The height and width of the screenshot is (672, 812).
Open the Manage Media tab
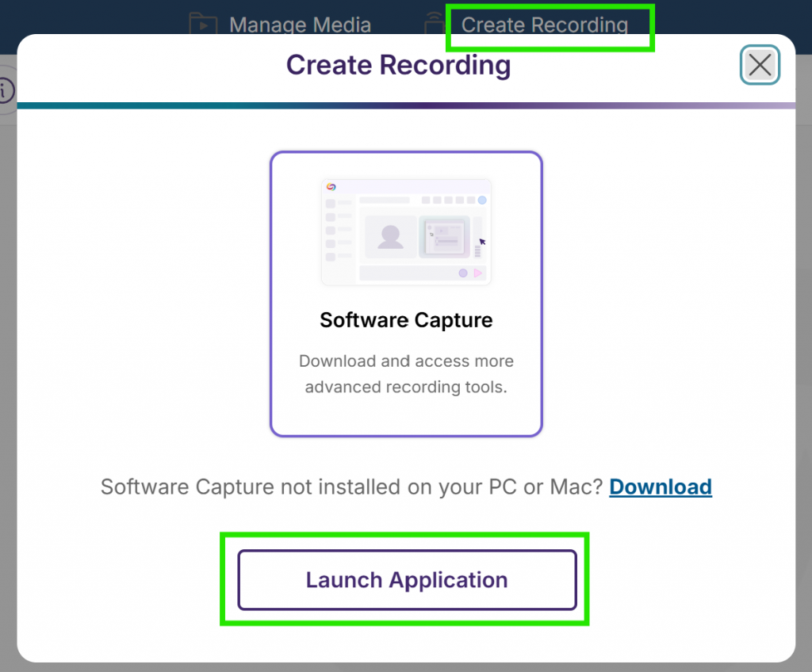pyautogui.click(x=299, y=25)
